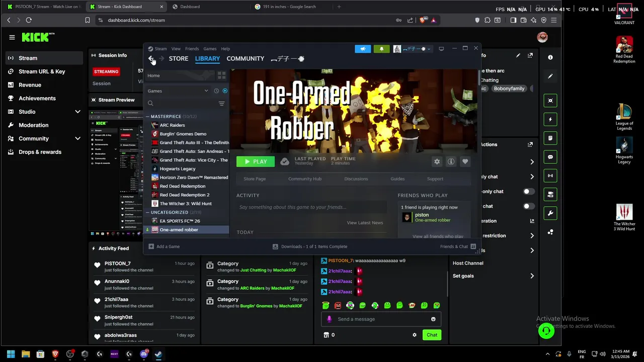Click Send a message chat input
Screen dimensions: 644x362
[381, 319]
